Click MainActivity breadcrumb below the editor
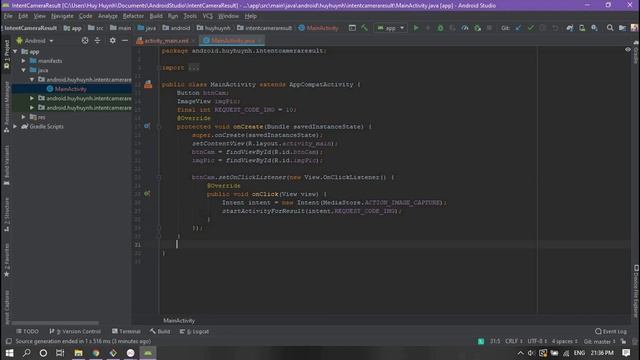This screenshot has width=640, height=360. 179,320
